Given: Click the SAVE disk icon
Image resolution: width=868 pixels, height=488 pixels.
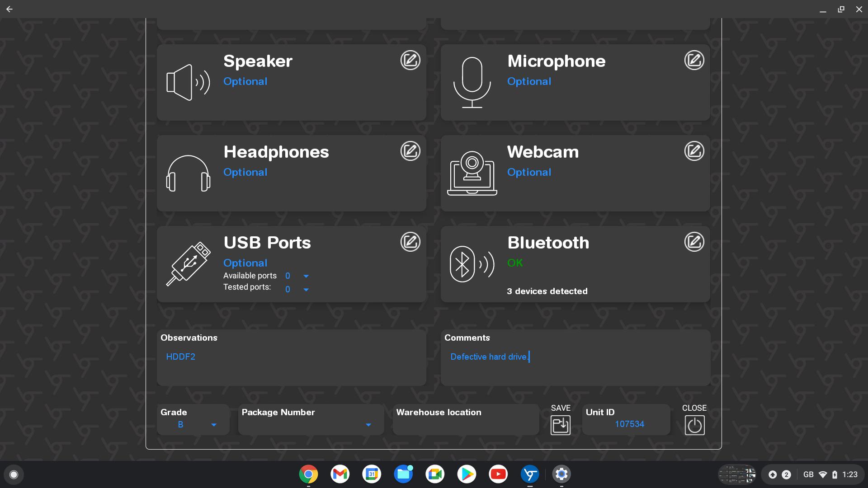Looking at the screenshot, I should point(560,425).
